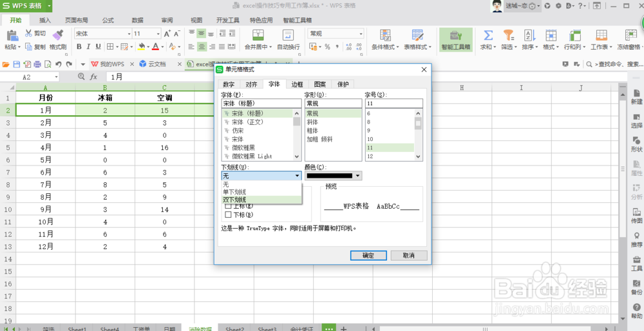
Task: Click the Merge and Center (合并居中) icon
Action: click(x=258, y=35)
